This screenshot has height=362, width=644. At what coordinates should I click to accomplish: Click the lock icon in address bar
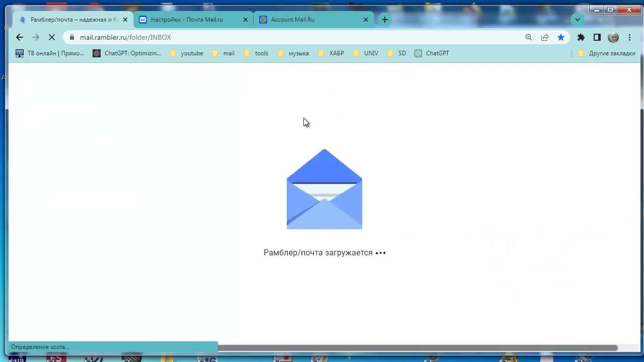(x=72, y=37)
